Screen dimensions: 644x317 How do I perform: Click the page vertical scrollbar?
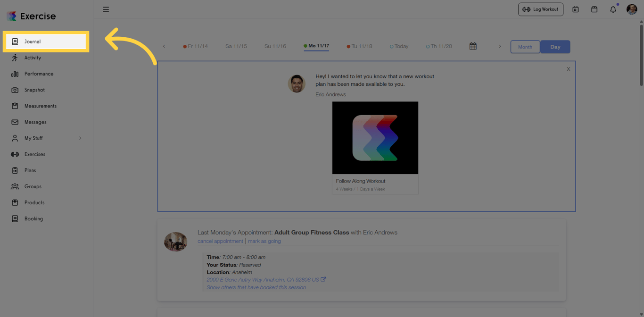click(x=641, y=55)
